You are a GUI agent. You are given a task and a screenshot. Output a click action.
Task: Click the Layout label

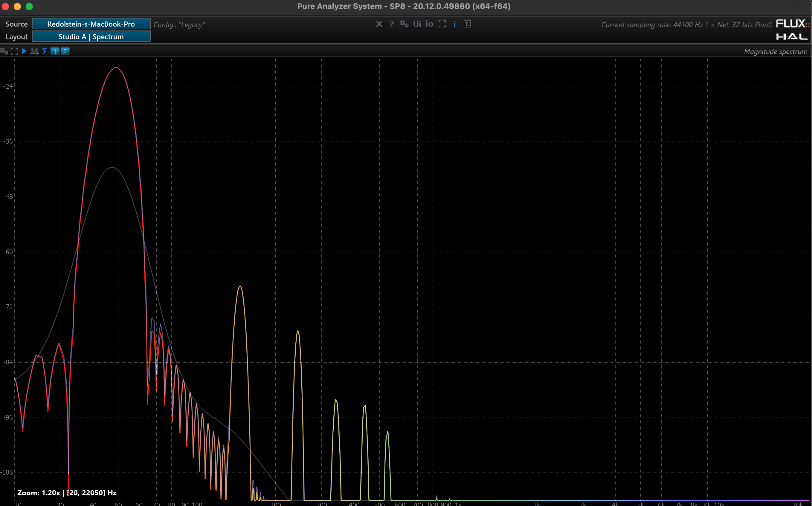[16, 37]
